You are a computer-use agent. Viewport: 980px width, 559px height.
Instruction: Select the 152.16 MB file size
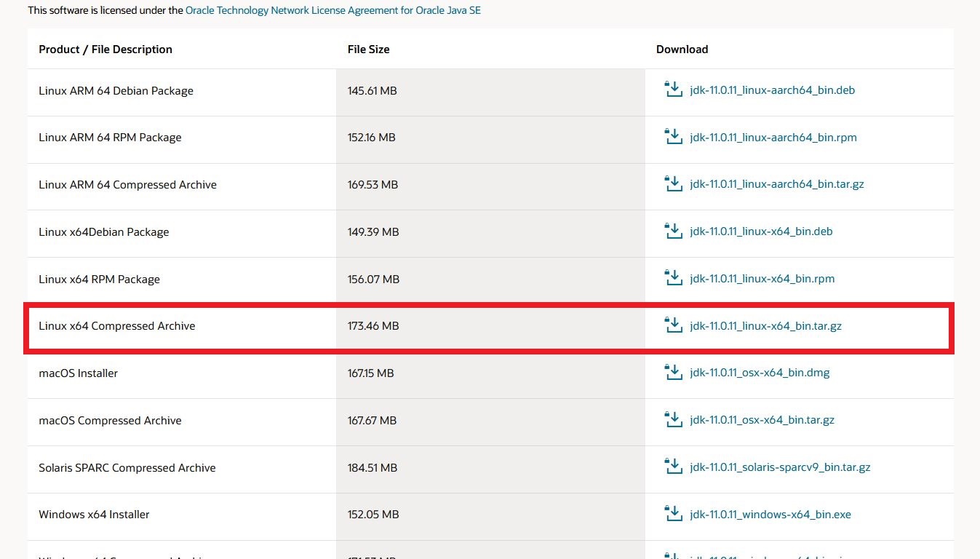tap(372, 138)
